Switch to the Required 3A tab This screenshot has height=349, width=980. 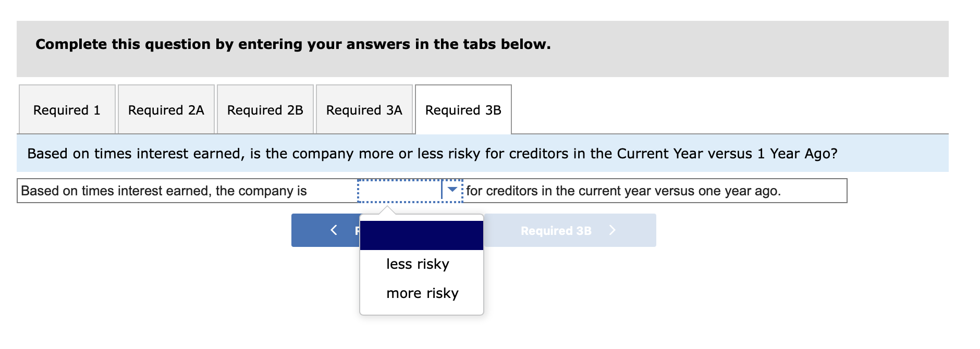coord(364,110)
